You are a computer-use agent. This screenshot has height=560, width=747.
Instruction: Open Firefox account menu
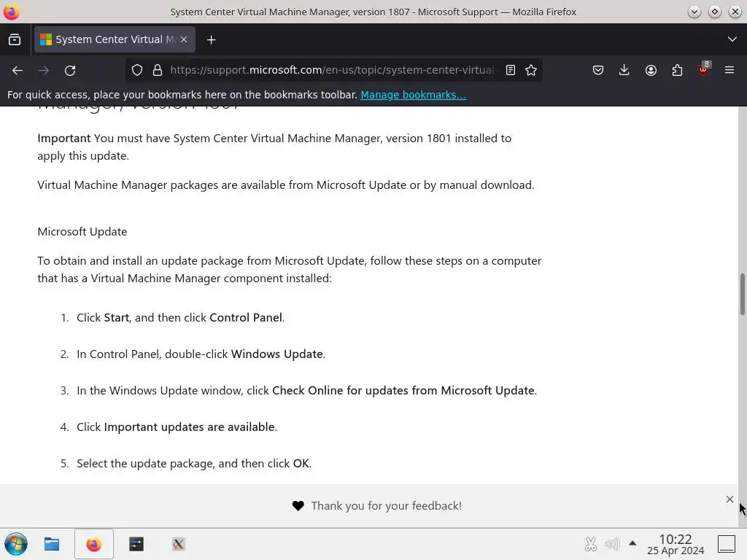651,70
